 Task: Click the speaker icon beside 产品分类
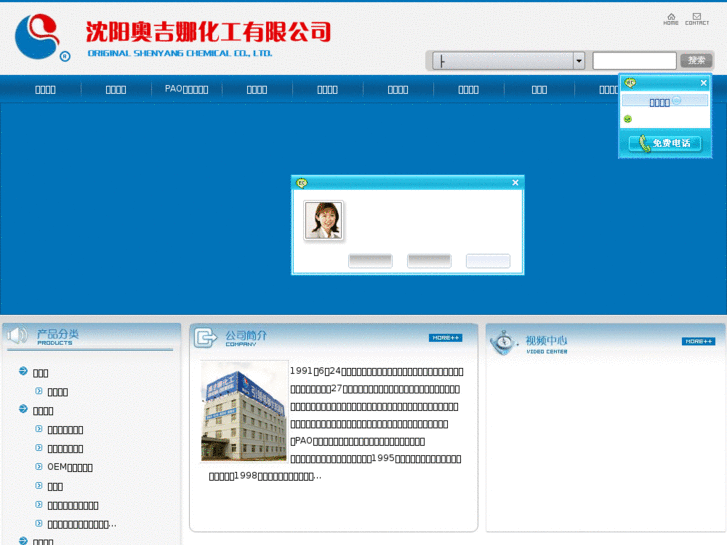pyautogui.click(x=17, y=335)
